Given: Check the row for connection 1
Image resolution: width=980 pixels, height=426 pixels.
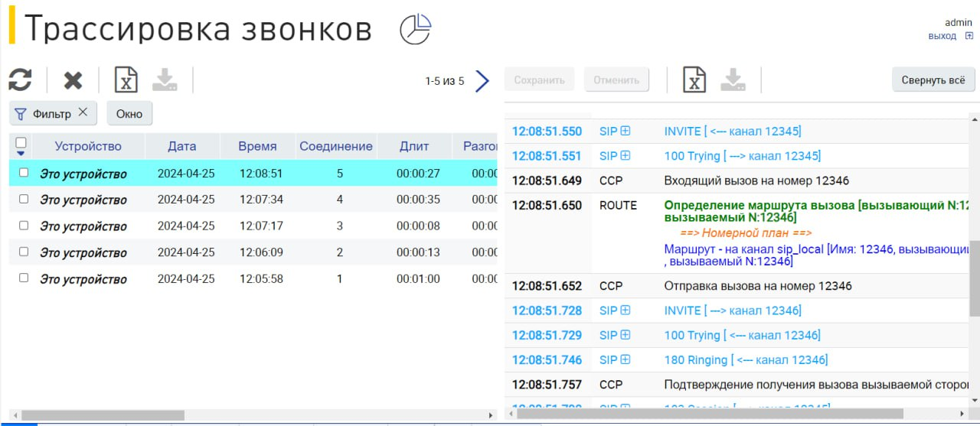Looking at the screenshot, I should (x=24, y=278).
